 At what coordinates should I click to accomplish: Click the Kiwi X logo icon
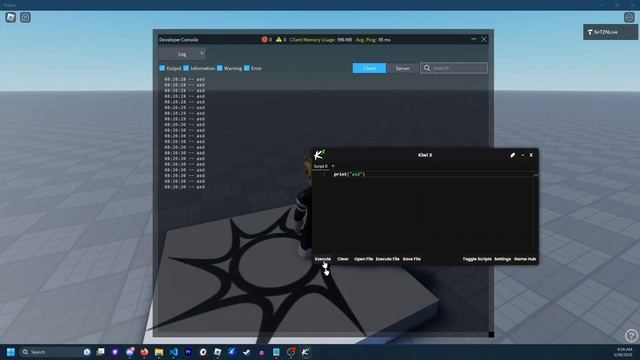319,155
